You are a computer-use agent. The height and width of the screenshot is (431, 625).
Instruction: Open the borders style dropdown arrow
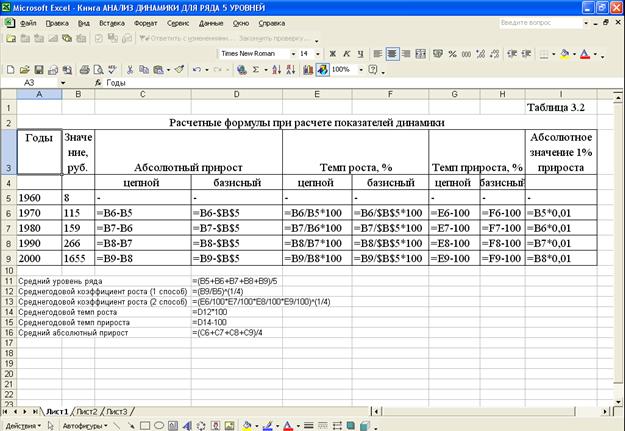pos(554,54)
